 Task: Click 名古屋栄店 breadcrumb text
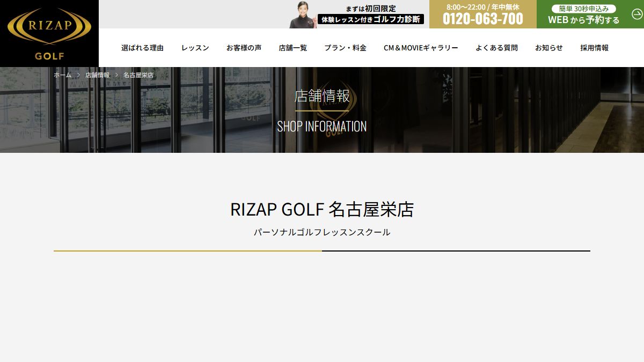pos(138,75)
